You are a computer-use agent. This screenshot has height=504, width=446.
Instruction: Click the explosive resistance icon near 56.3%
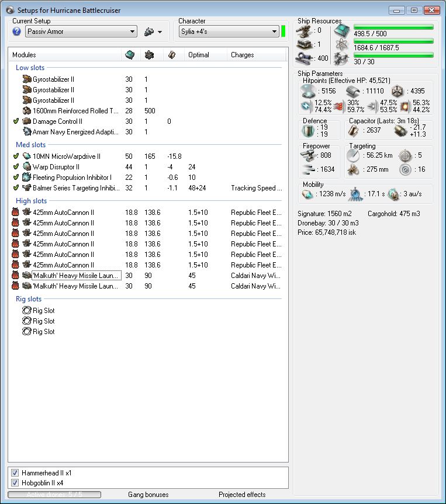(406, 106)
